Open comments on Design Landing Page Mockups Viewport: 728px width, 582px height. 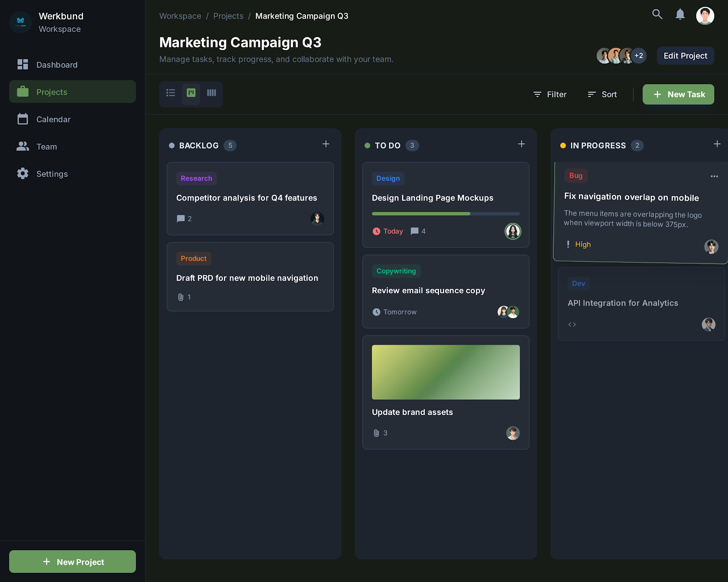[x=415, y=231]
